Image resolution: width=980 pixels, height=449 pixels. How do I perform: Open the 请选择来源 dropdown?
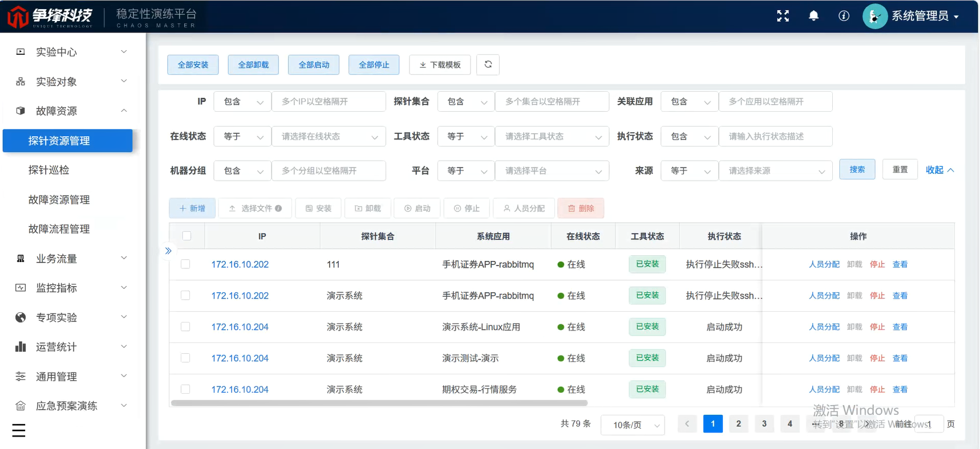[x=776, y=171]
